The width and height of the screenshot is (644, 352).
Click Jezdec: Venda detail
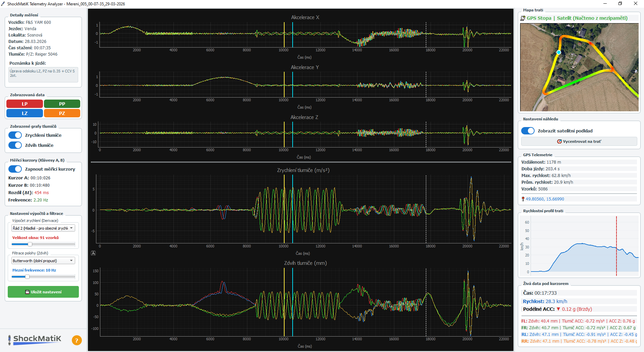[22, 29]
